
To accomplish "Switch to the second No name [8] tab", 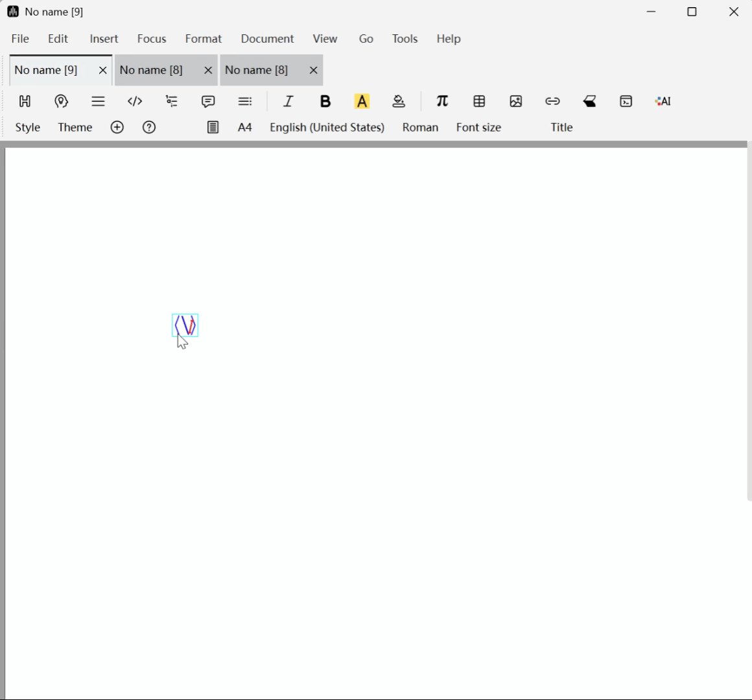I will coord(257,70).
